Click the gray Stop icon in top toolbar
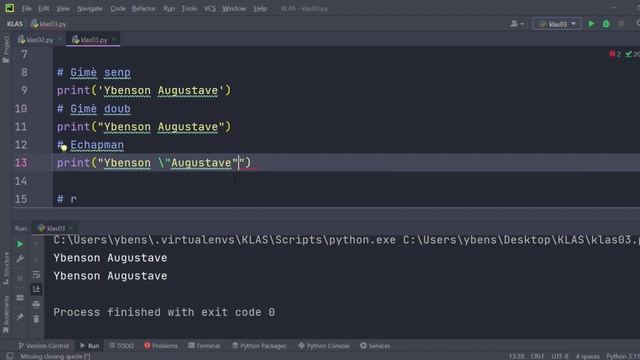Image resolution: width=640 pixels, height=360 pixels. tap(621, 24)
